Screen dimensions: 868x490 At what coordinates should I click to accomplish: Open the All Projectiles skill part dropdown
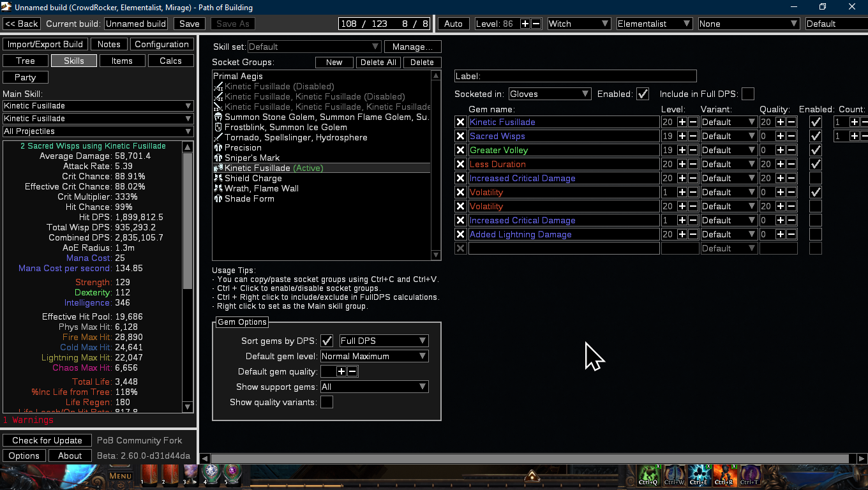point(98,131)
